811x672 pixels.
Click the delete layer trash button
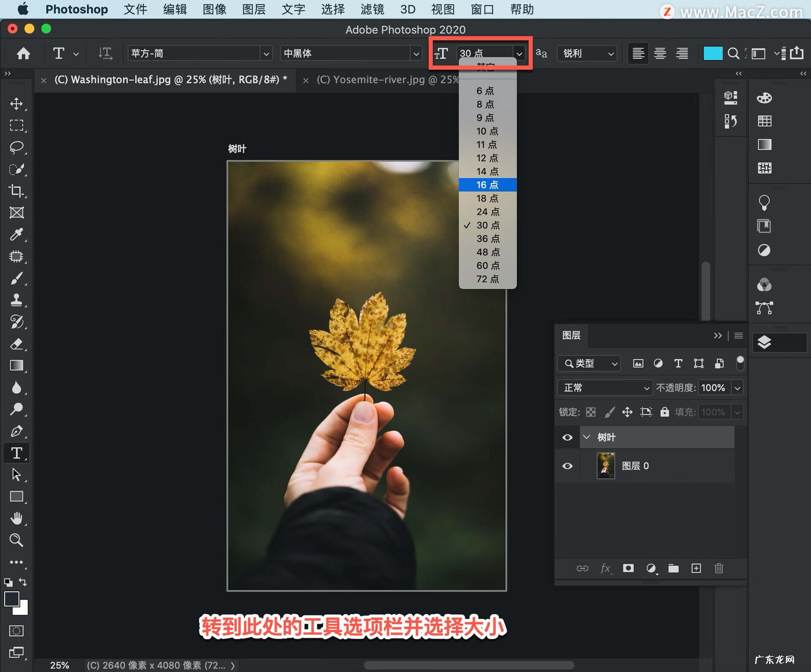point(719,568)
